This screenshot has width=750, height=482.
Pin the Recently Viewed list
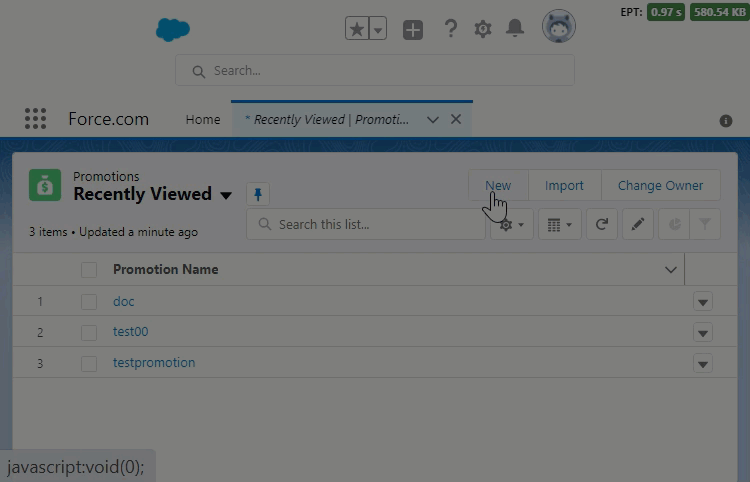(258, 194)
